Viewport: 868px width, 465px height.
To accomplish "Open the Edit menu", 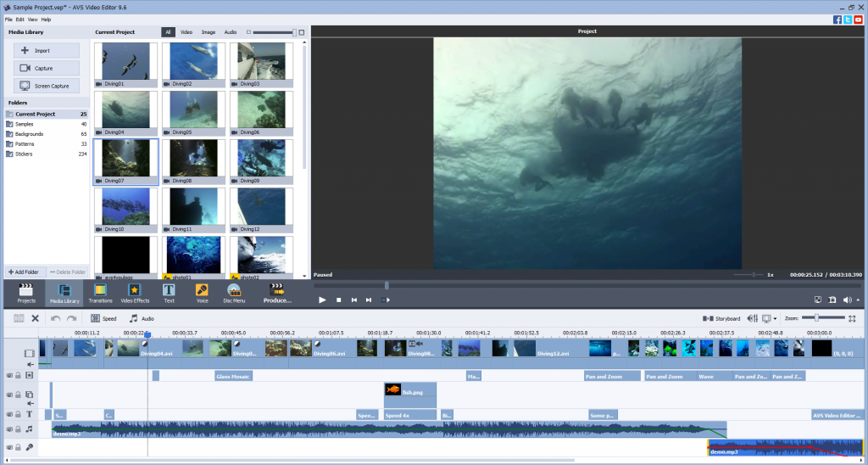I will (19, 19).
